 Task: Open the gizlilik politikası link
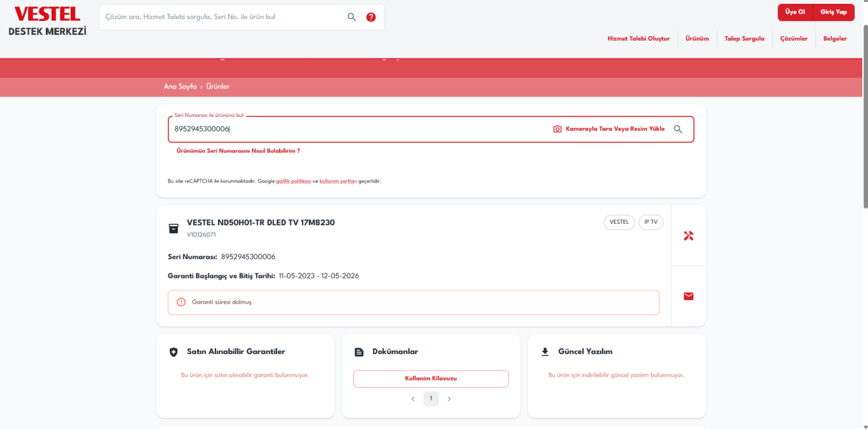click(x=293, y=181)
